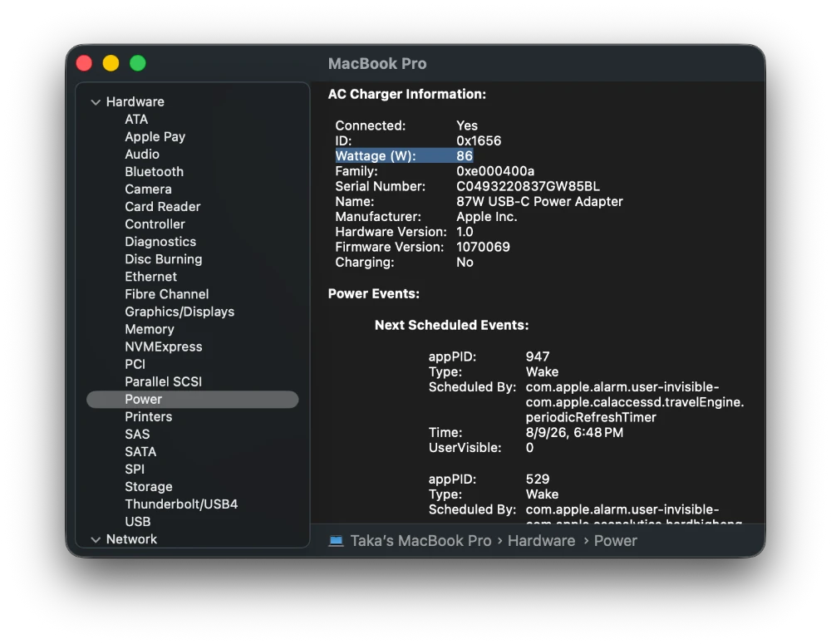Click the highlighted Wattage (W) label

(x=376, y=156)
